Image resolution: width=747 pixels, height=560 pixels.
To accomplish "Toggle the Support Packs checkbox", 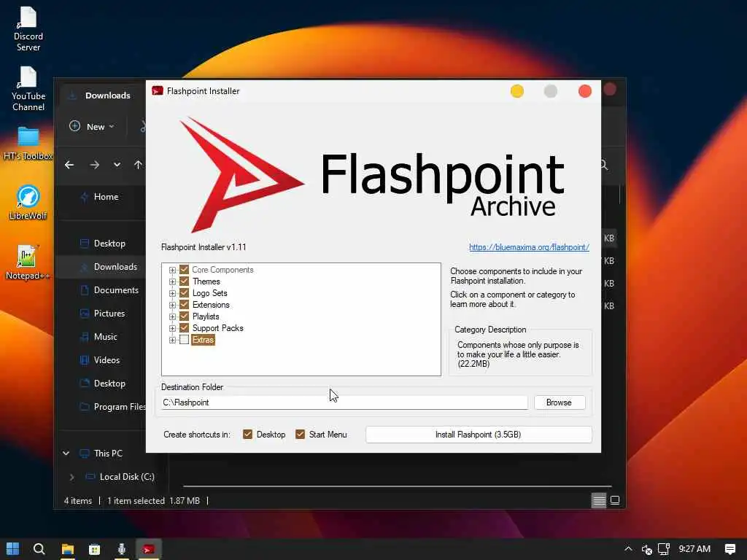I will (185, 328).
